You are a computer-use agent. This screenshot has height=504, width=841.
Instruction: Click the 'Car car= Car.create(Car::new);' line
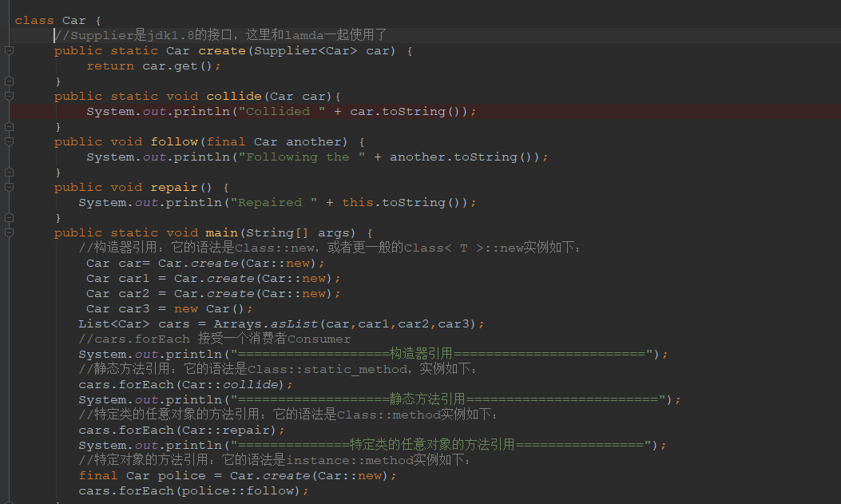click(x=206, y=264)
